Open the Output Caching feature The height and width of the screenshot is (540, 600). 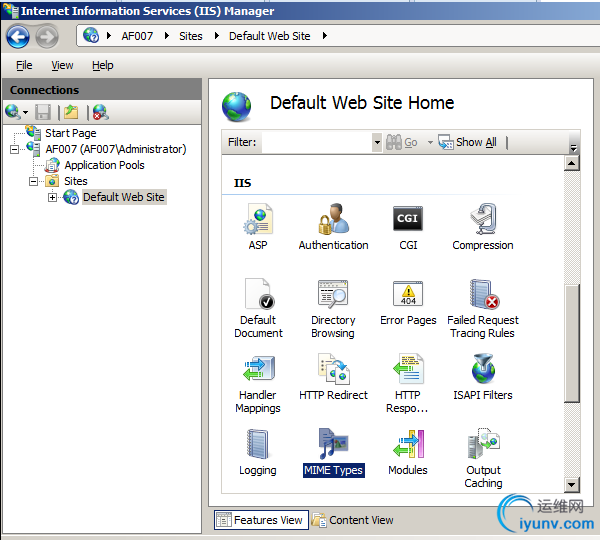(x=483, y=458)
